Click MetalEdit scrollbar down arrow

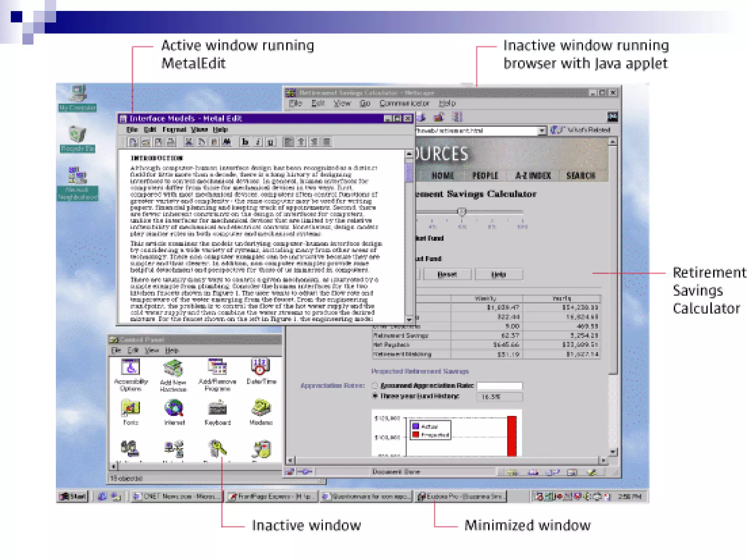click(409, 319)
